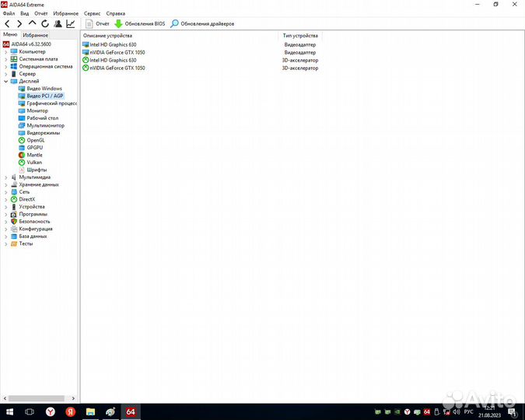This screenshot has width=525, height=420.
Task: Expand the Компьютер tree node
Action: coord(6,51)
